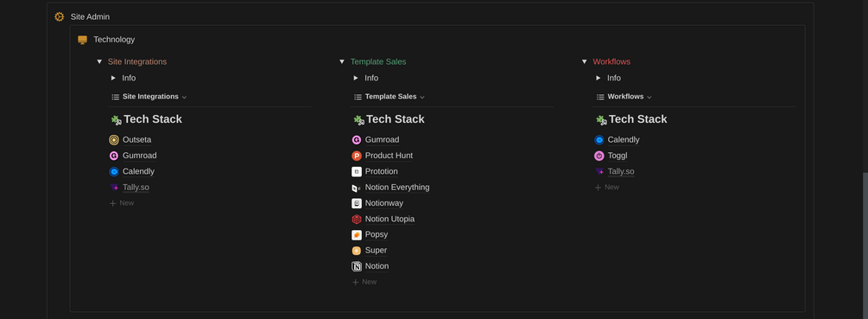Open the Prototion page
Viewport: 868px width, 319px height.
point(382,172)
